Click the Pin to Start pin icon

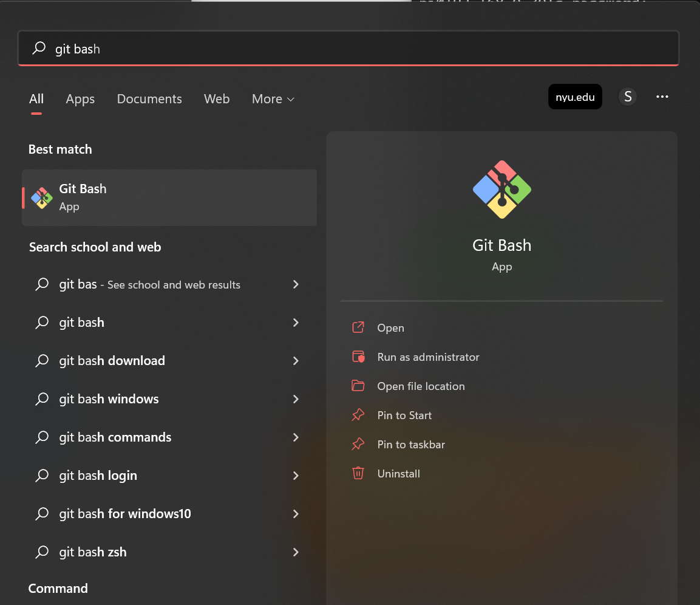pos(358,415)
